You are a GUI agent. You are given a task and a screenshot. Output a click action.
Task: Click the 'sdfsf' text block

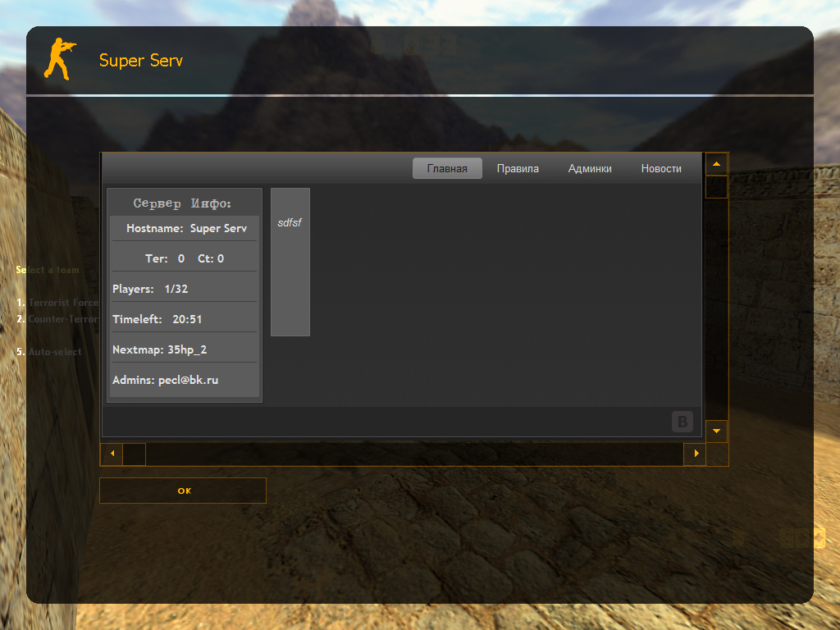(290, 262)
